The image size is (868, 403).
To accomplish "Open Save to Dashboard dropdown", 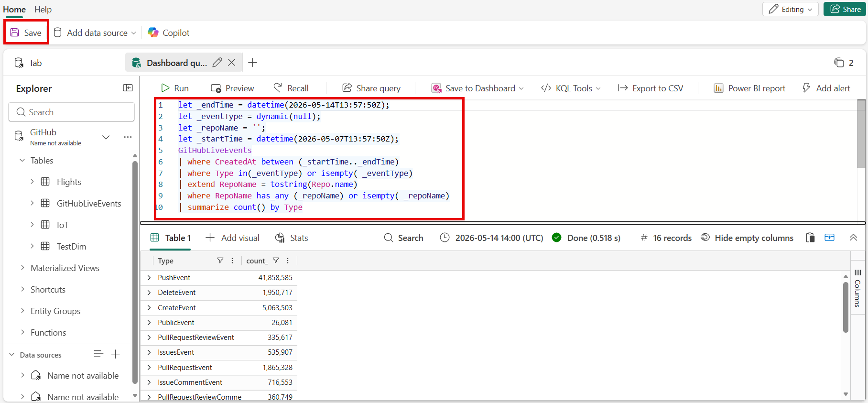I will click(477, 88).
